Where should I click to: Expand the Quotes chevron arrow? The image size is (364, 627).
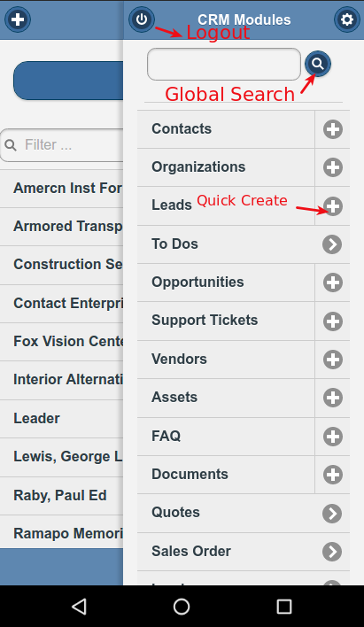pyautogui.click(x=332, y=514)
